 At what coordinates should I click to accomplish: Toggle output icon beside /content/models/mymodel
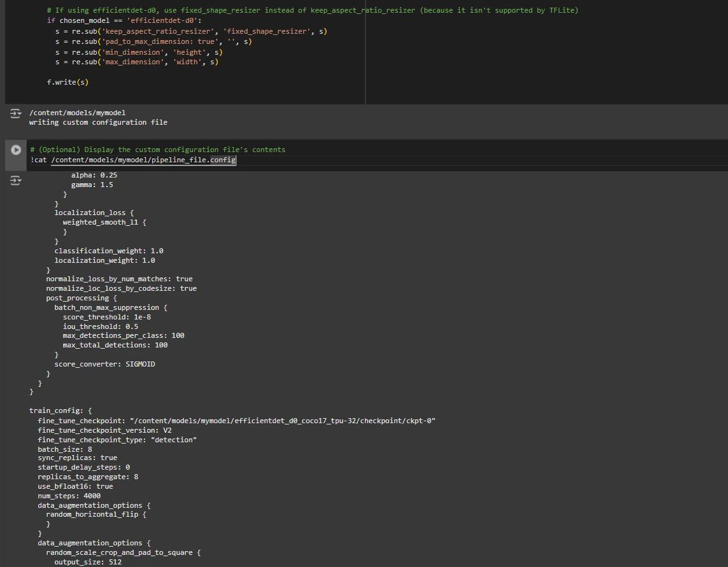coord(16,113)
